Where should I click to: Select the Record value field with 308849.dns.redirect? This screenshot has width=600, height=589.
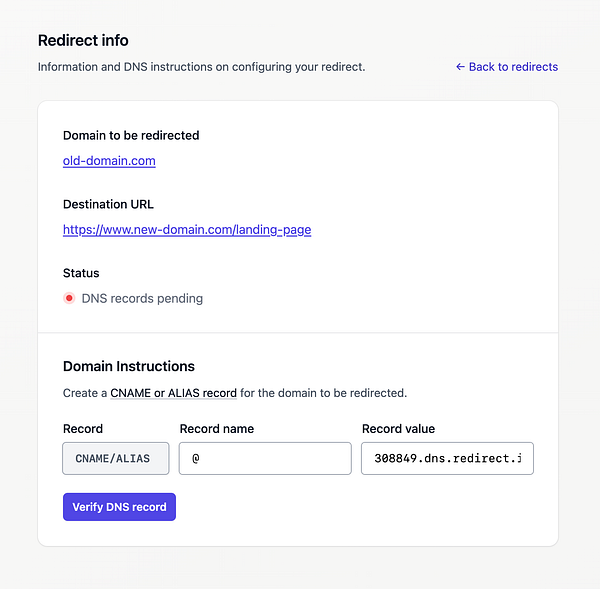[447, 459]
